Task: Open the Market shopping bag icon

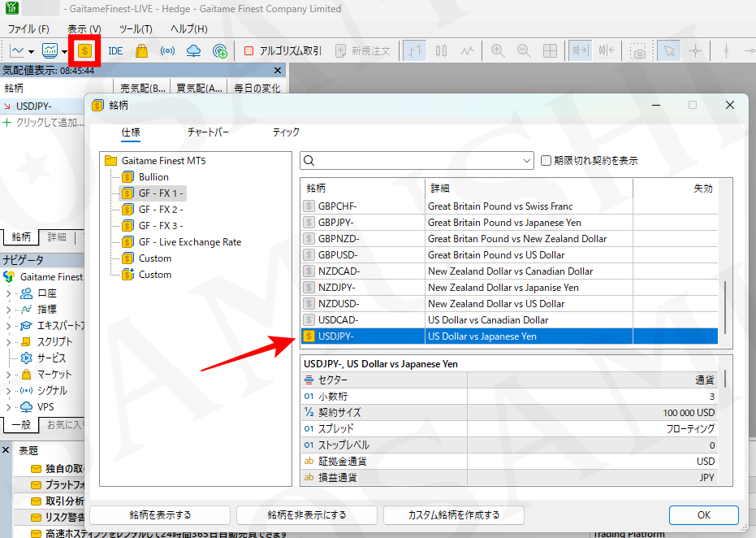Action: [x=141, y=50]
